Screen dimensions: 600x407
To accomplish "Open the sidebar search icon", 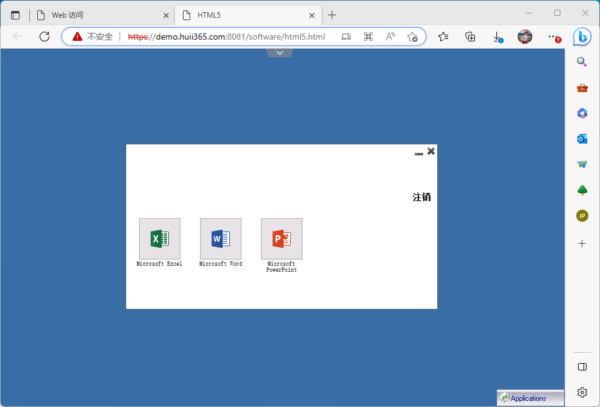I will [x=582, y=62].
